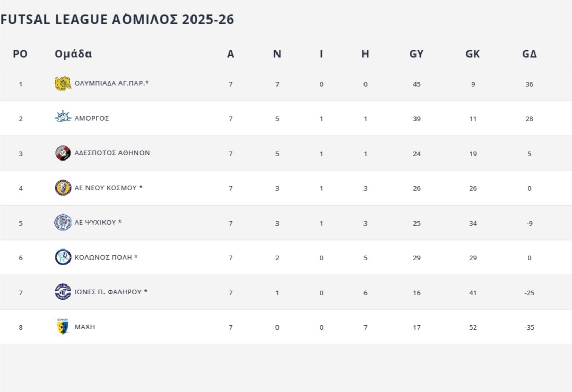The width and height of the screenshot is (572, 392).
Task: Click the N wins column header
Action: (x=277, y=54)
